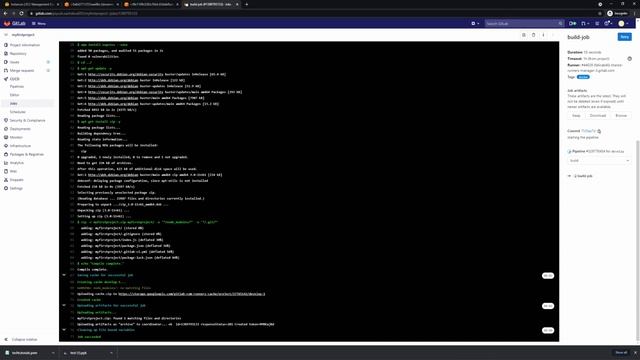This screenshot has width=640, height=360.
Task: Open Project information in sidebar
Action: click(25, 45)
